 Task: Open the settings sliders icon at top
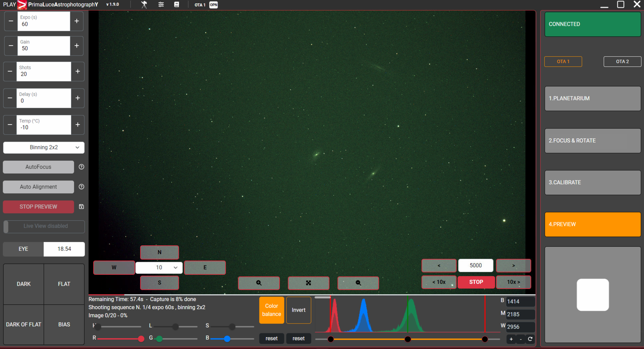coord(161,5)
